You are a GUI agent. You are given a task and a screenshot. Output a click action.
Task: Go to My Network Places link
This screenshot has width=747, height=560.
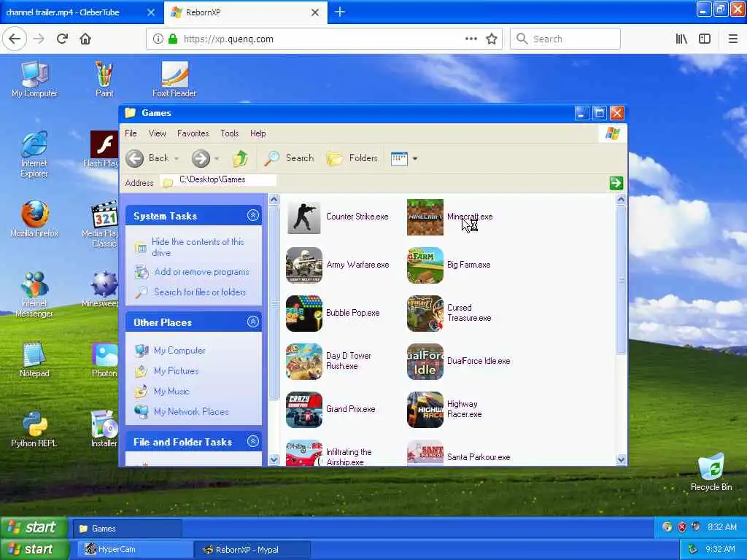point(191,412)
